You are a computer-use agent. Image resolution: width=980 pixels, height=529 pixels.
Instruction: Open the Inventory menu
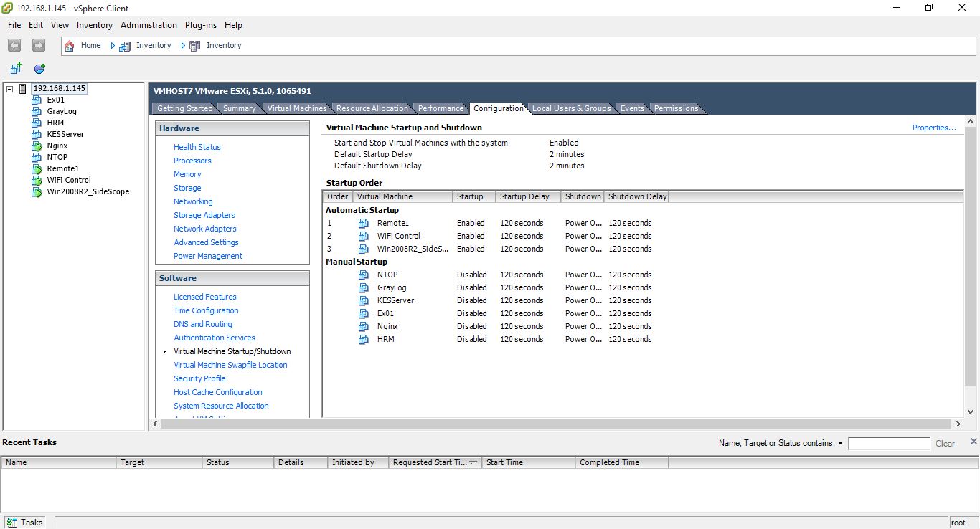click(x=95, y=25)
